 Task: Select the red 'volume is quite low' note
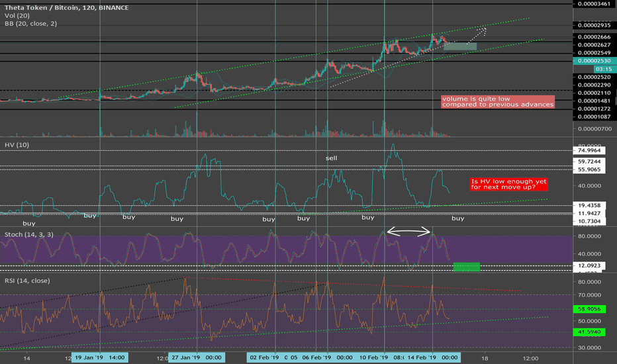point(498,101)
